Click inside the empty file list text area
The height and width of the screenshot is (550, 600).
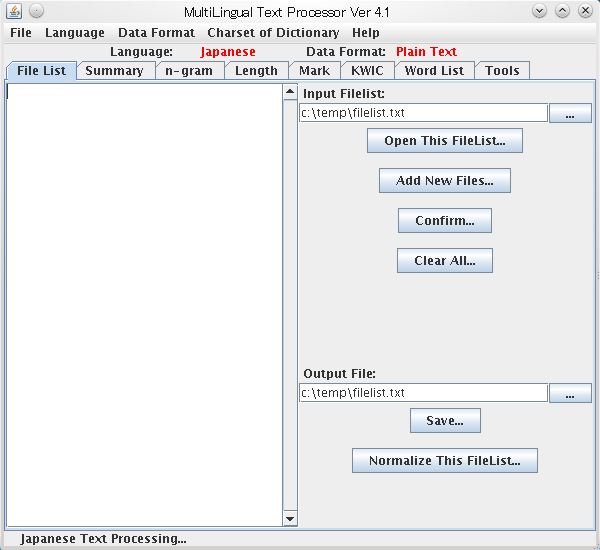click(x=145, y=305)
